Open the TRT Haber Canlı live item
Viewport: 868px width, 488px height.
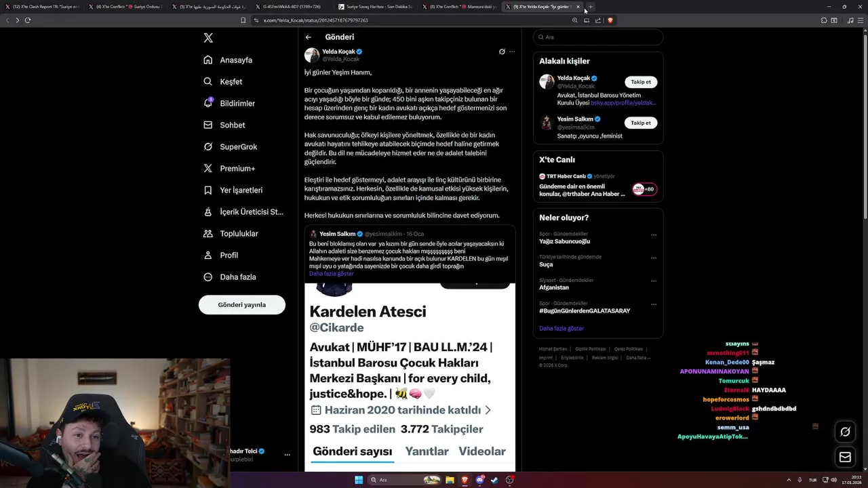pyautogui.click(x=598, y=184)
